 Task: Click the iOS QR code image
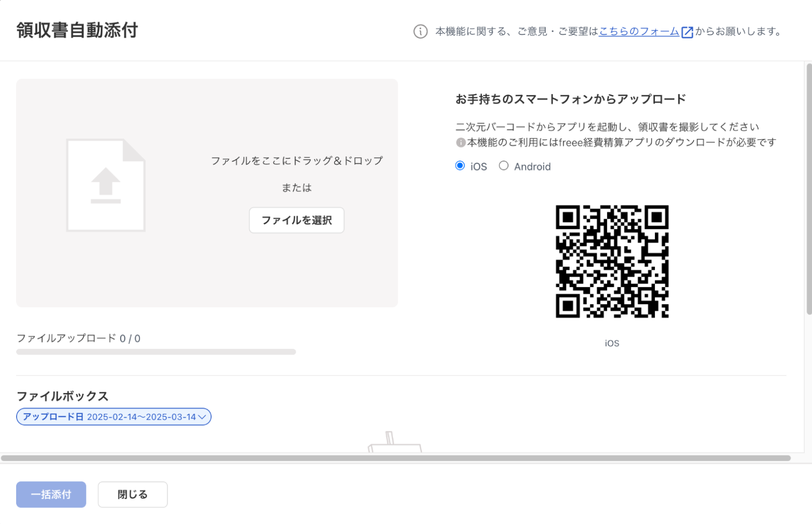click(612, 261)
